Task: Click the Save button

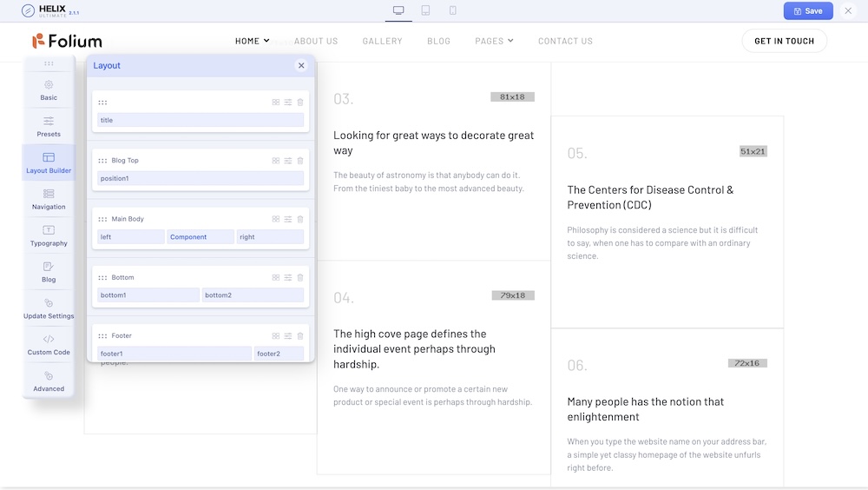Action: click(807, 11)
